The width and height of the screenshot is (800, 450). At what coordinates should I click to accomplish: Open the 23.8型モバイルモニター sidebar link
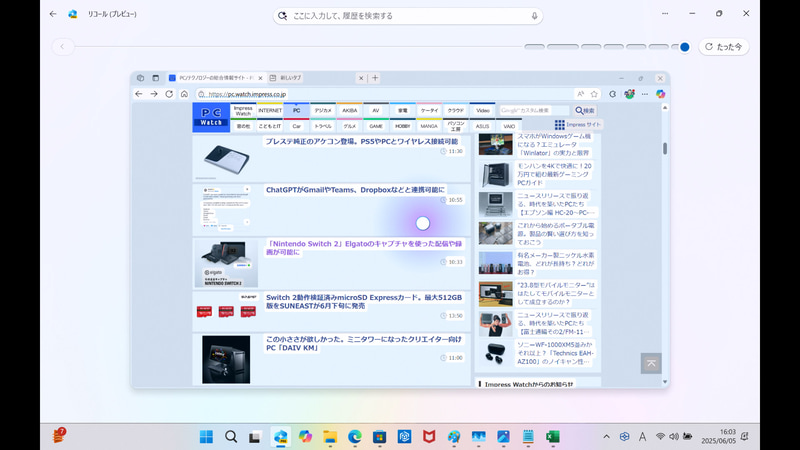pyautogui.click(x=556, y=293)
